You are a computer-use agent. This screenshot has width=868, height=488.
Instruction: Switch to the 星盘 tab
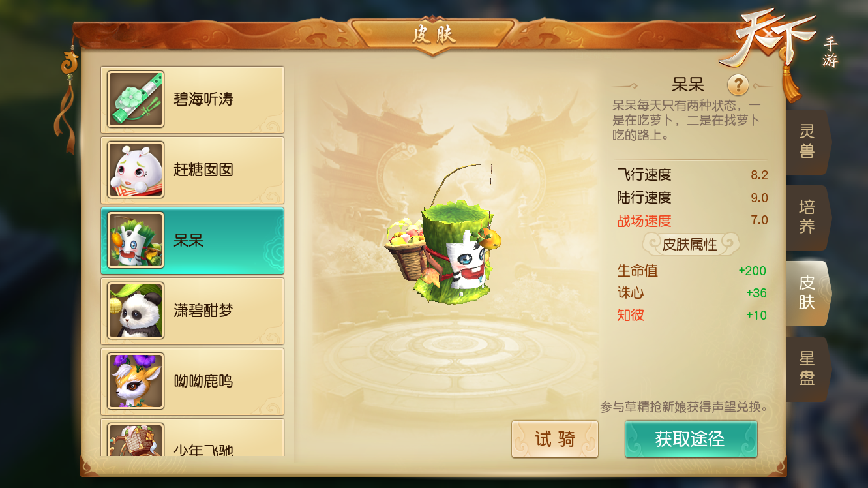pyautogui.click(x=807, y=369)
